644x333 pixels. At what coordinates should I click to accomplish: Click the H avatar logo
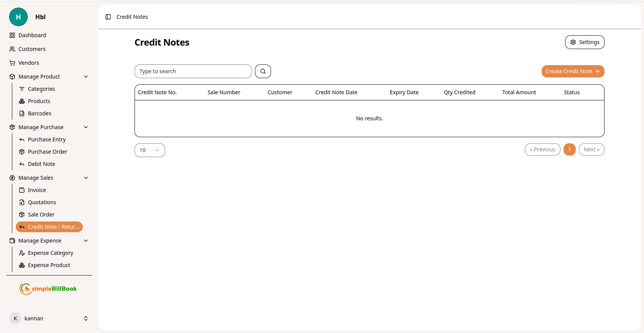click(18, 17)
